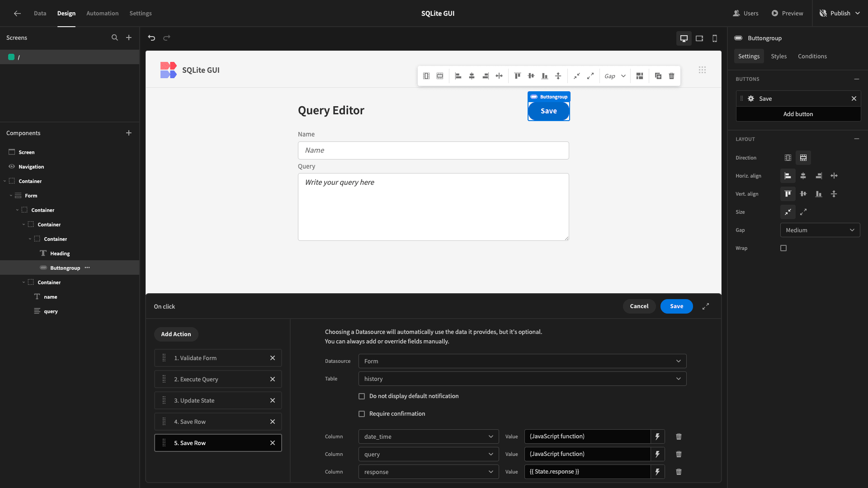Switch to tablet preview device icon
The image size is (868, 488).
point(699,38)
